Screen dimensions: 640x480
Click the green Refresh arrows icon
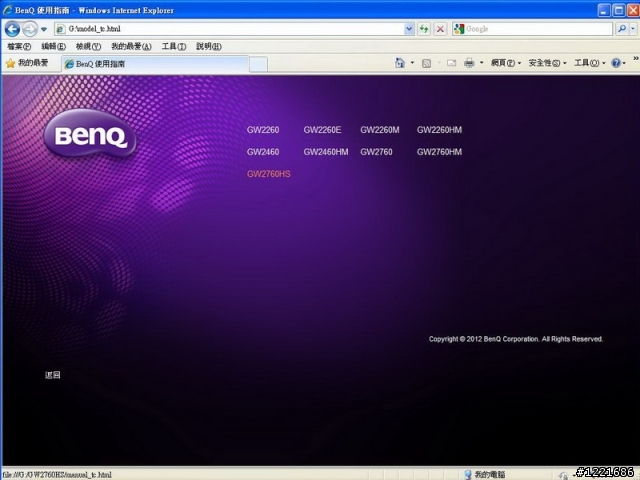click(424, 29)
